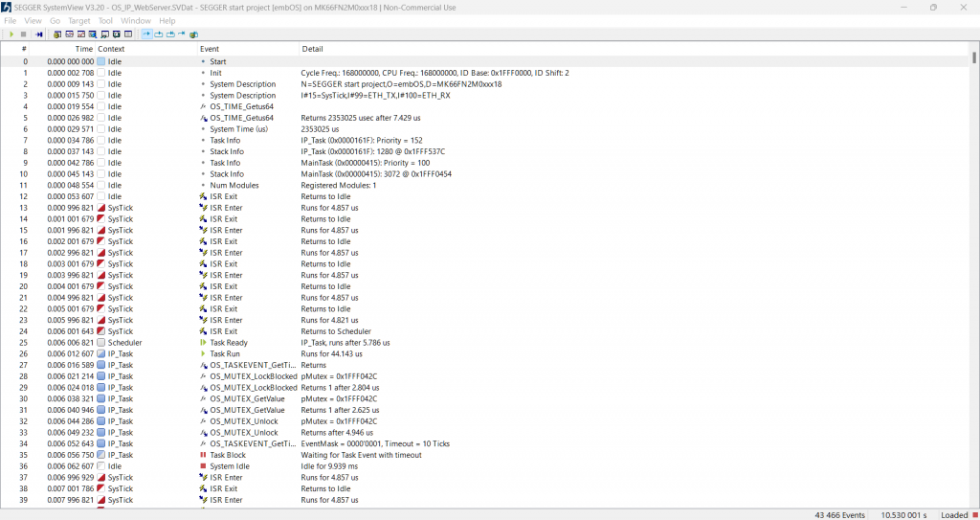The height and width of the screenshot is (520, 980).
Task: Toggle the highlighted auto-scroll arrow button
Action: (x=146, y=34)
